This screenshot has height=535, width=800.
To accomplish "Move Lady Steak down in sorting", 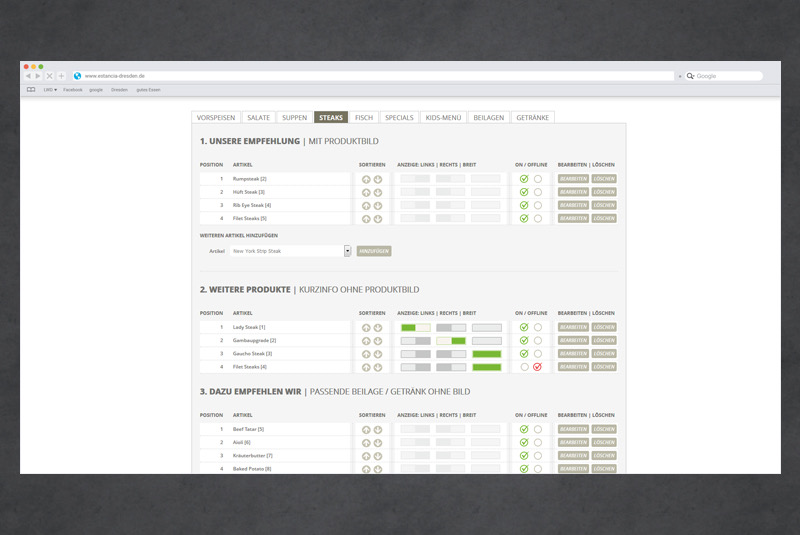I will pos(378,328).
